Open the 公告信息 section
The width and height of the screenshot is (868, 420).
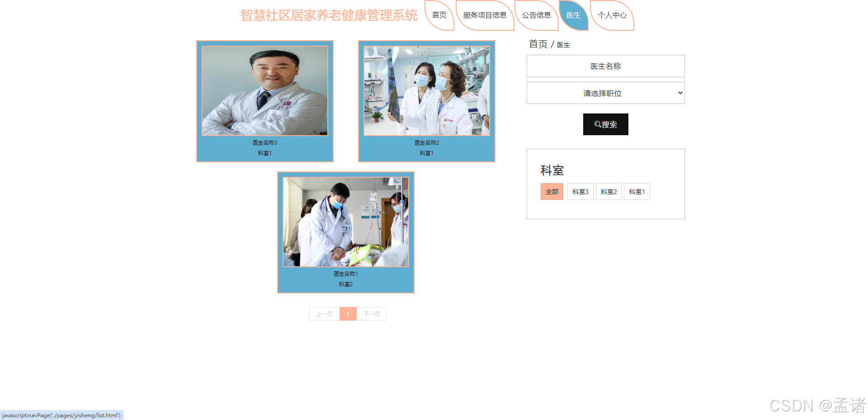coord(536,15)
